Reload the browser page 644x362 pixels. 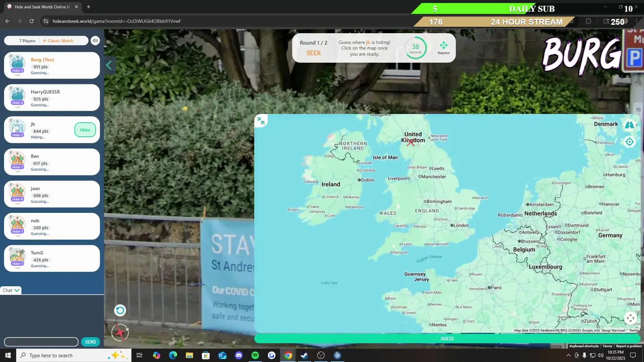(31, 21)
